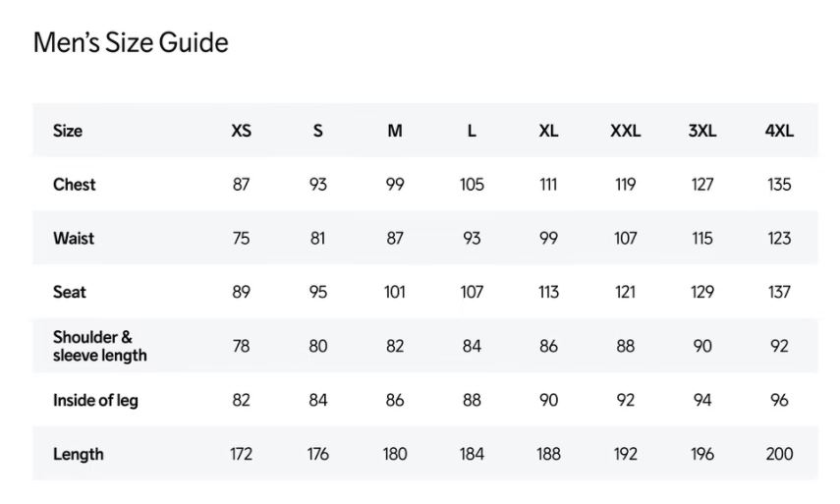Screen dimensions: 840x504
Task: Click seat value 113 for XL
Action: [548, 292]
